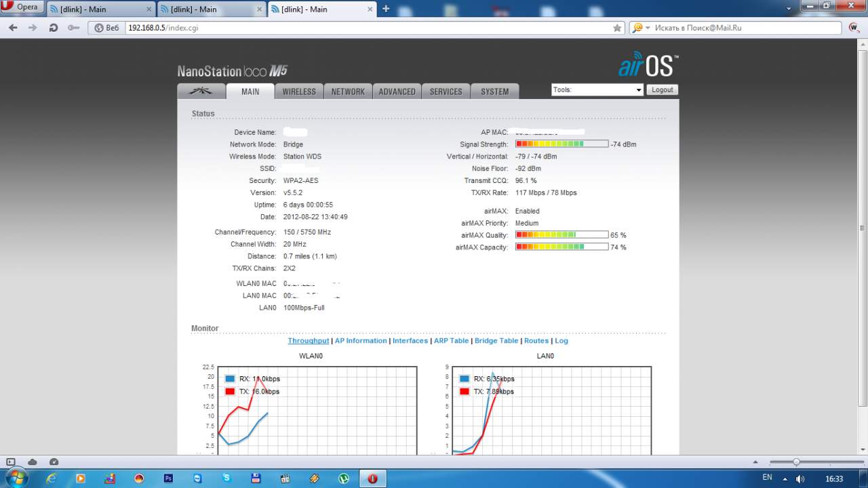Click the Opera Turbo gauge icon
868x488 pixels.
click(x=54, y=461)
